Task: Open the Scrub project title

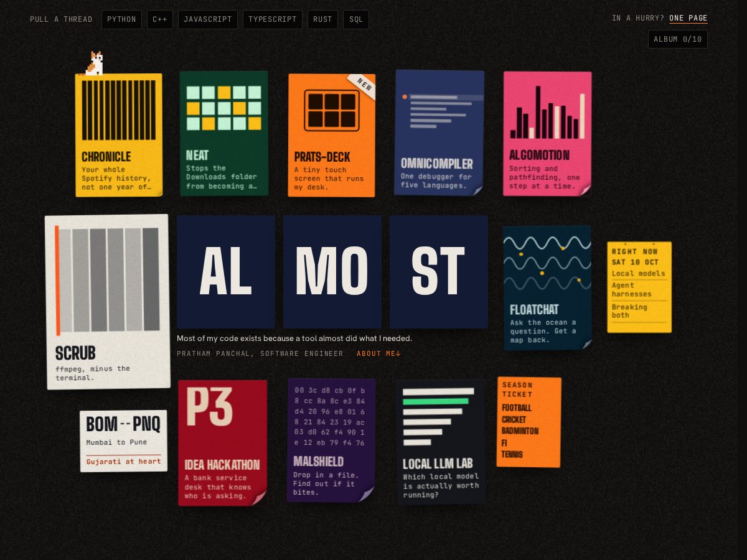Action: coord(75,353)
